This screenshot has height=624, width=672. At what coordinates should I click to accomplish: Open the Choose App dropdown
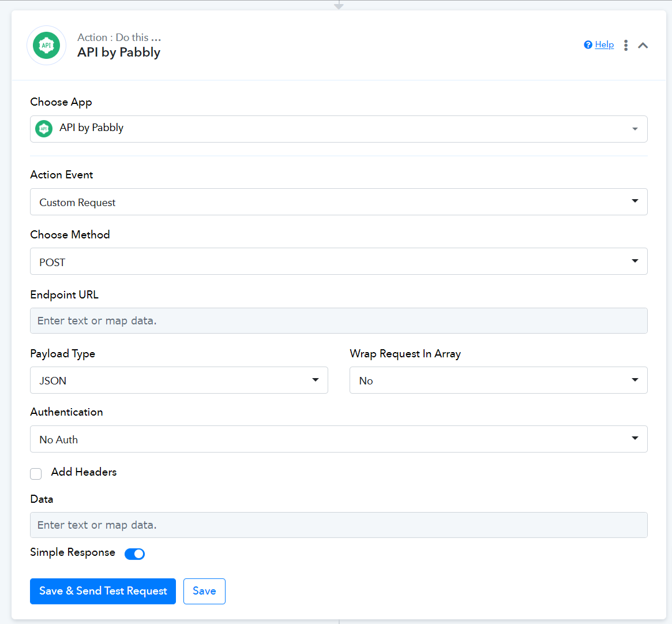click(339, 129)
